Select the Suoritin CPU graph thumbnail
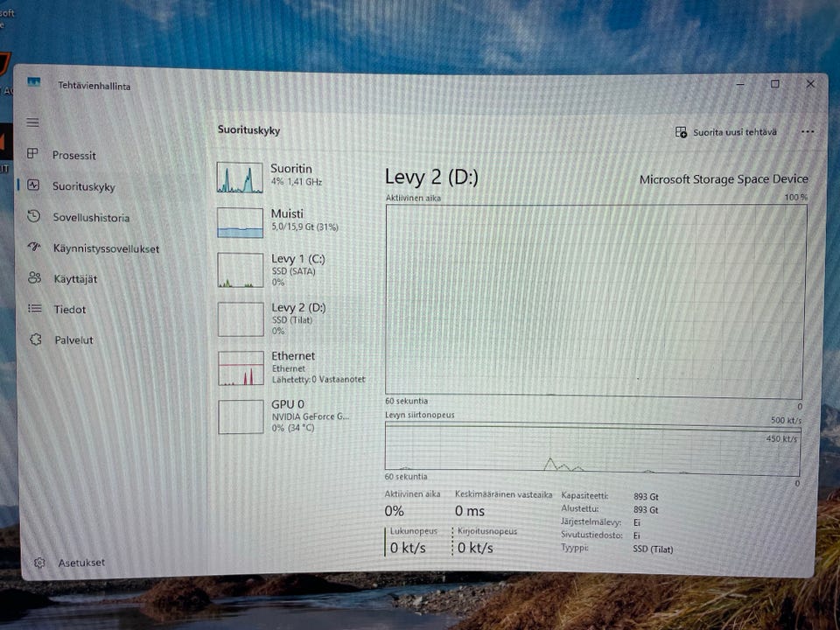Viewport: 840px width, 630px height. [240, 178]
